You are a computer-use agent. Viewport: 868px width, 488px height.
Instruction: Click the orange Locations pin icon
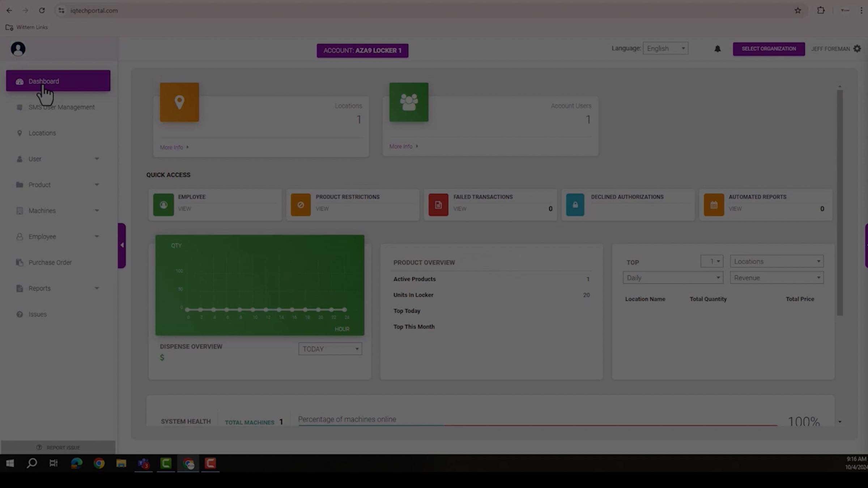click(179, 102)
